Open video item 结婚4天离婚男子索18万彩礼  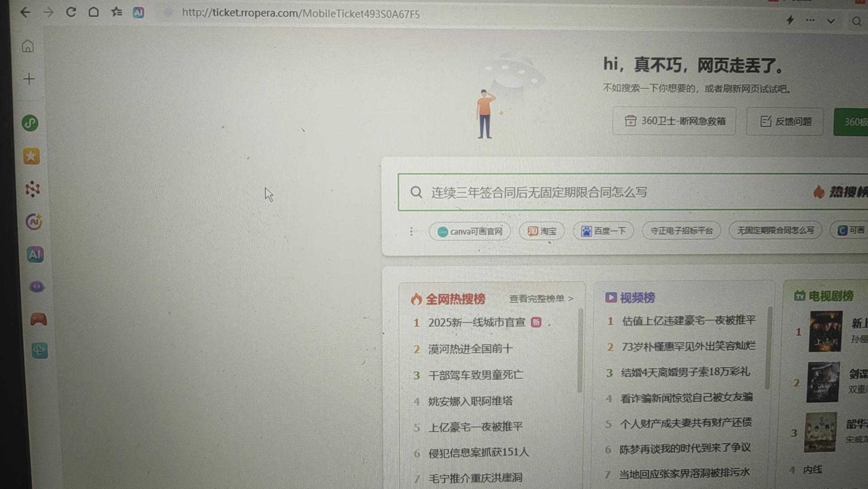point(685,372)
